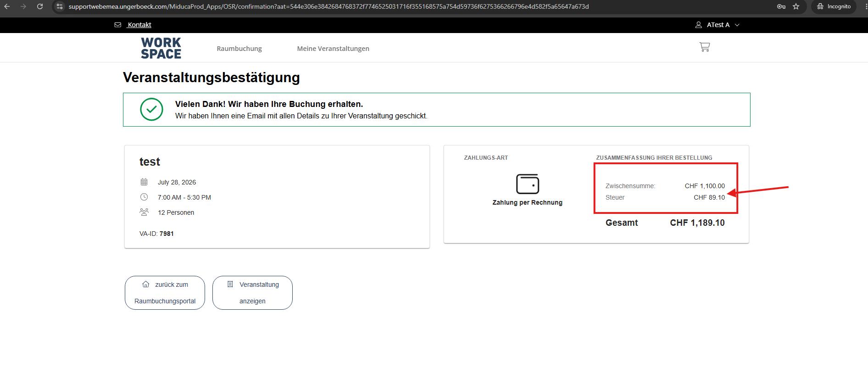This screenshot has height=374, width=868.
Task: Open site information icon in address bar
Action: (x=60, y=6)
